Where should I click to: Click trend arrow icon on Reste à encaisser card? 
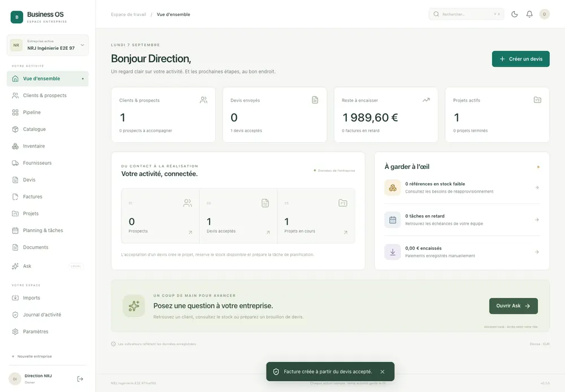coord(426,100)
